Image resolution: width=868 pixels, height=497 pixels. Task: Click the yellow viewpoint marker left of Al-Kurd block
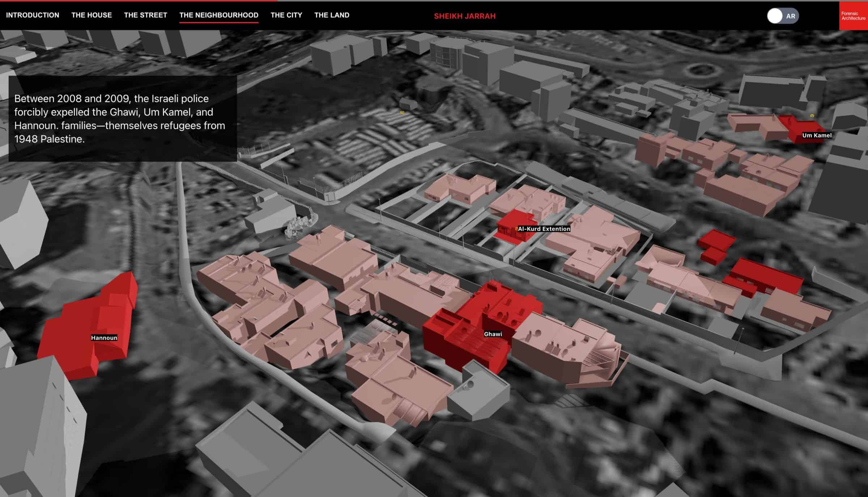(402, 112)
